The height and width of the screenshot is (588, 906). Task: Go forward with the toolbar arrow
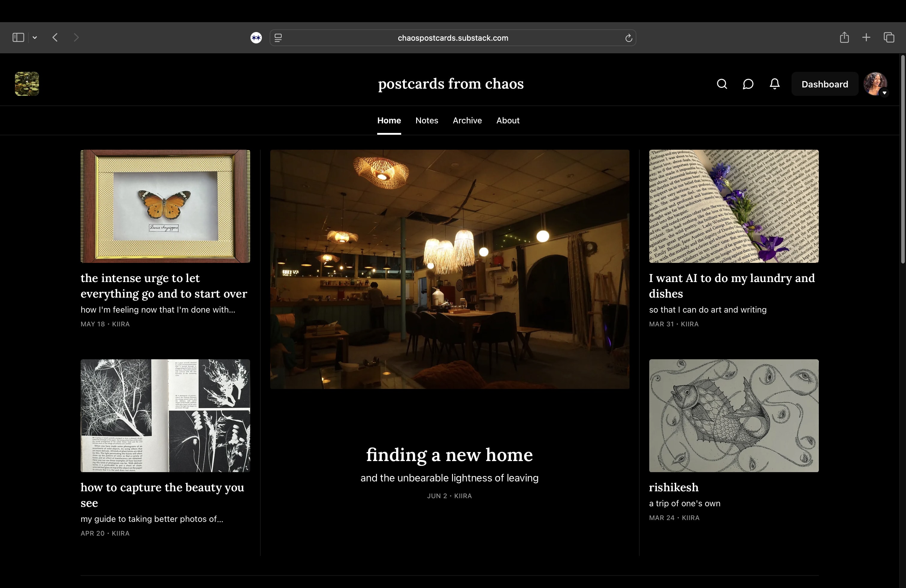[x=76, y=37]
